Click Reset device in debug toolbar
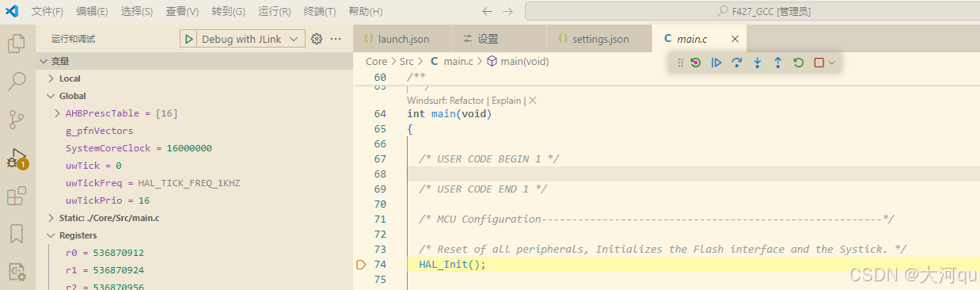Screen dimensions: 980x290 tap(696, 63)
